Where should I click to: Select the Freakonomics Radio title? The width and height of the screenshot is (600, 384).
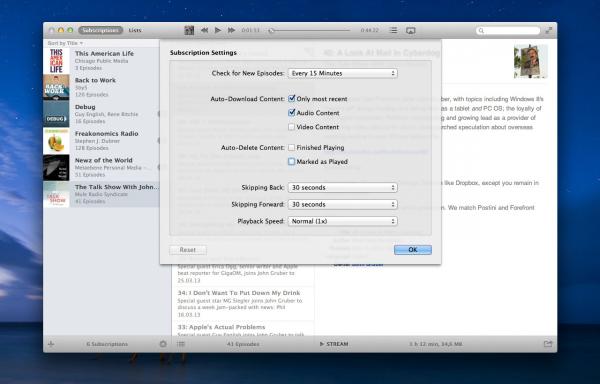point(106,133)
